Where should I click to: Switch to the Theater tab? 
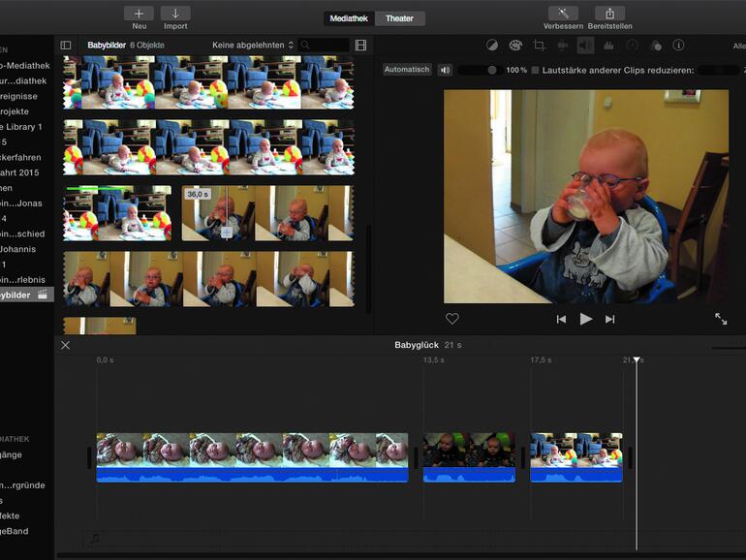(x=399, y=18)
